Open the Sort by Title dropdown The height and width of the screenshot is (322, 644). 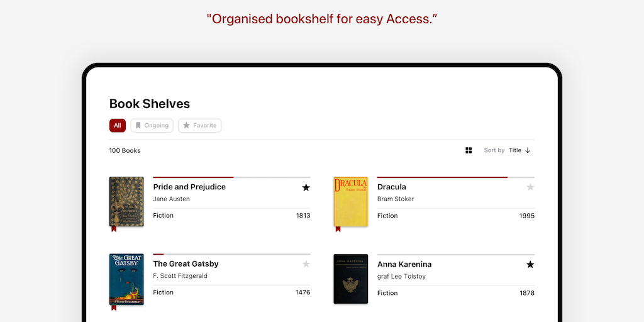pyautogui.click(x=515, y=150)
